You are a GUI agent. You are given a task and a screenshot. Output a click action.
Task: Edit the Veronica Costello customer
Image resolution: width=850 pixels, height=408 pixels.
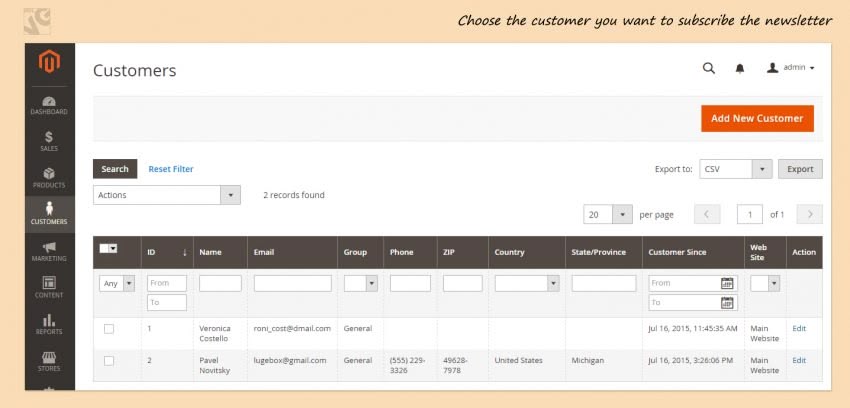799,328
